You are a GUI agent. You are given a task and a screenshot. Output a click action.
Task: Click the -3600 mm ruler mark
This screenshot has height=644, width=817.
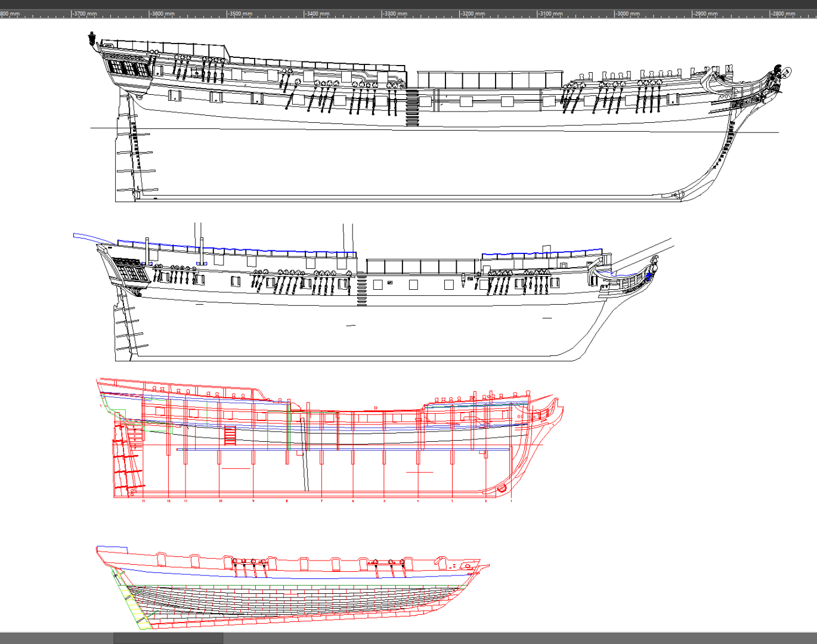point(162,13)
